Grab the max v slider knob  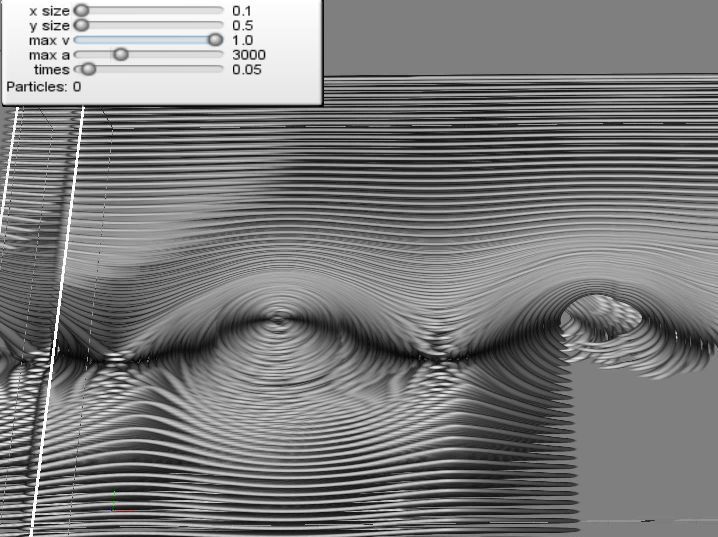[214, 40]
